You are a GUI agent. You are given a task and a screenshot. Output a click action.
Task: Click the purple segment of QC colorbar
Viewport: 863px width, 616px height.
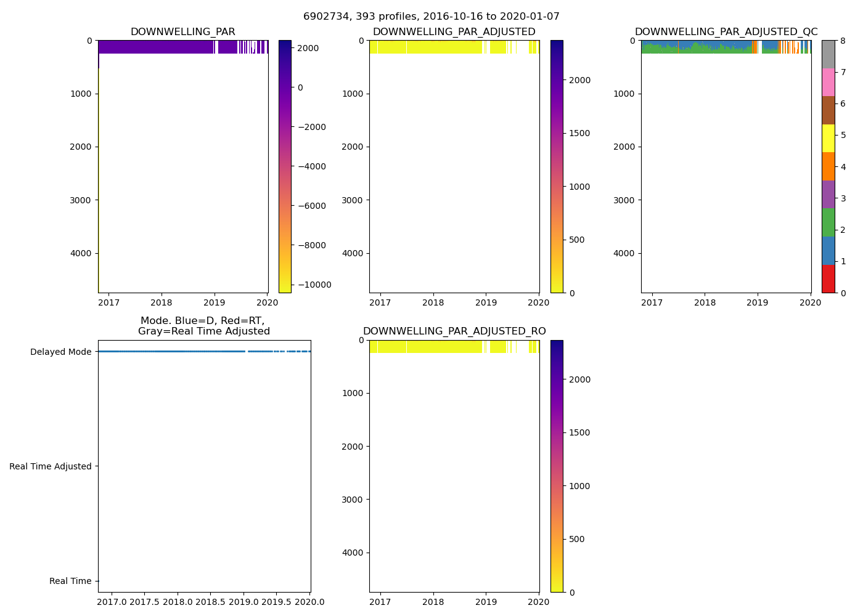click(x=828, y=194)
